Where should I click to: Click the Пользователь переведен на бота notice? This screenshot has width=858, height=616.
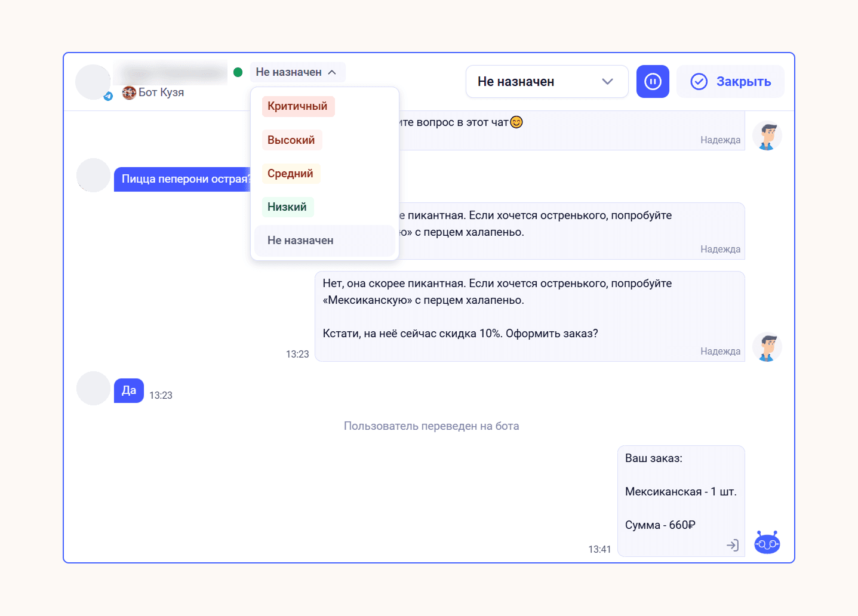431,426
